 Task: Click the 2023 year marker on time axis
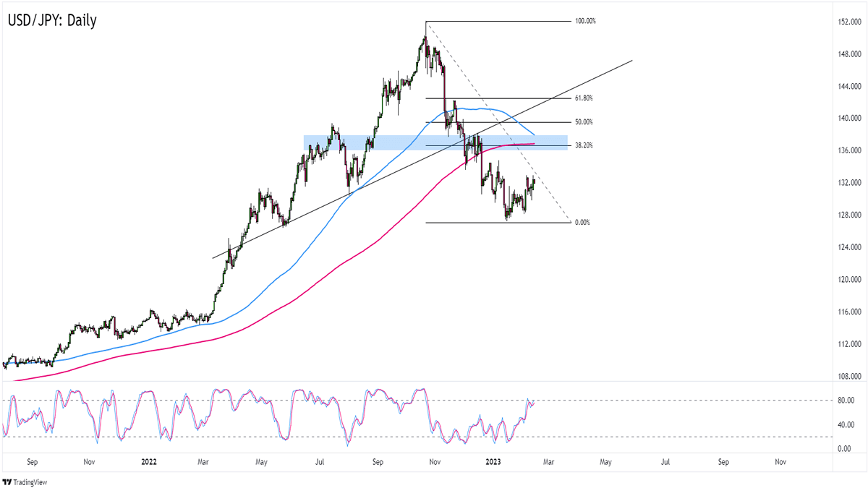pos(495,461)
